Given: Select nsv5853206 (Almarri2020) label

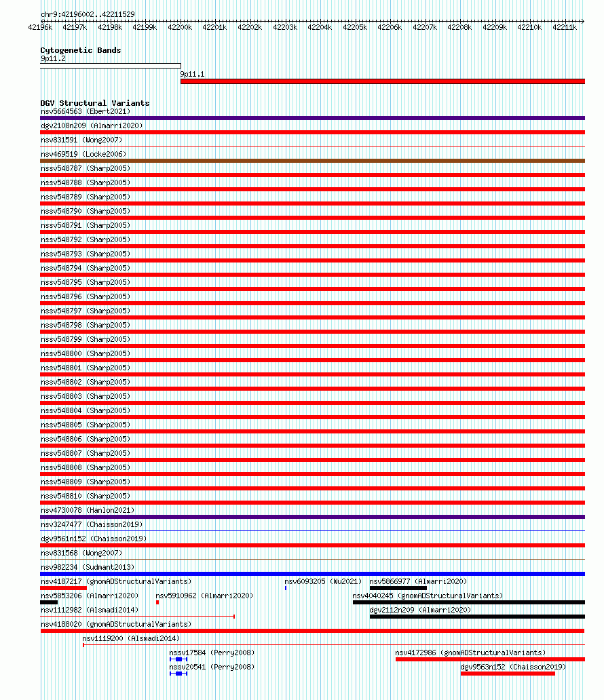Looking at the screenshot, I should [x=90, y=598].
